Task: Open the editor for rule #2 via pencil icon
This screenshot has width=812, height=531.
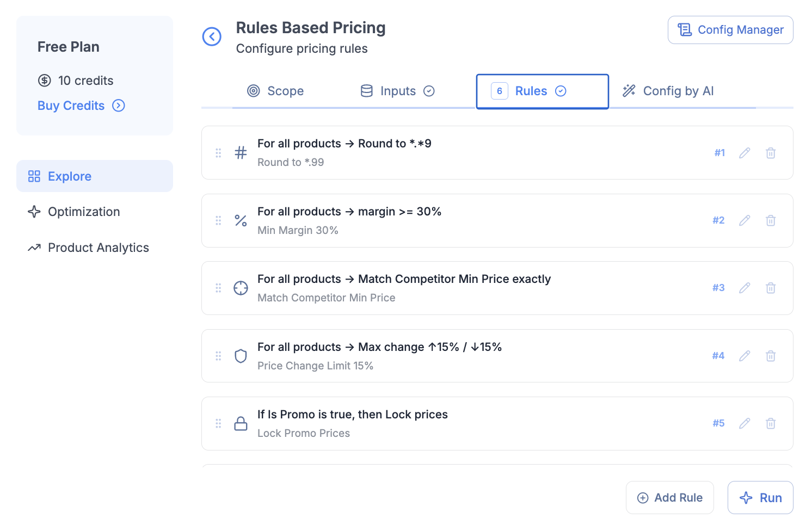Action: point(745,220)
